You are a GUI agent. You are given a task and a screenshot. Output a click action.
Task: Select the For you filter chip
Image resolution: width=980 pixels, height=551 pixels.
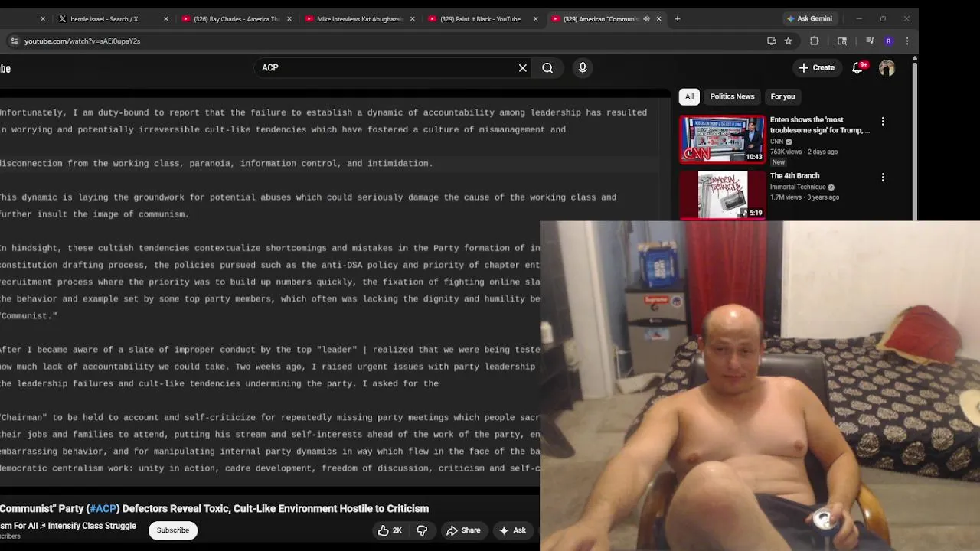pos(782,96)
